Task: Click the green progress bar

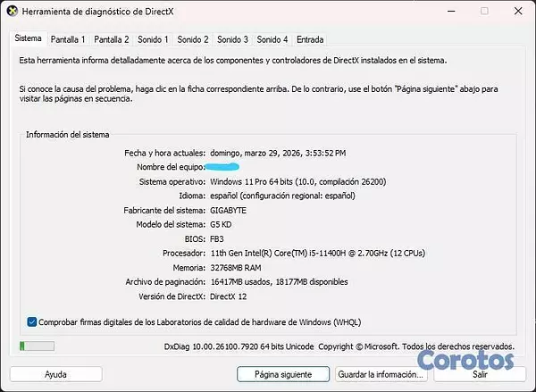Action: click(37, 346)
